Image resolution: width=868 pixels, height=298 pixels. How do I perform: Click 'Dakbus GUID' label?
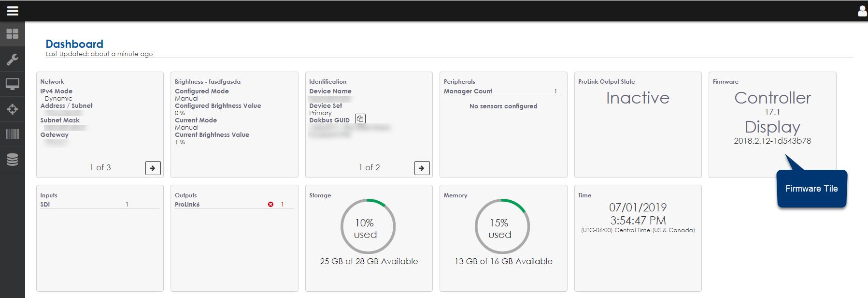pyautogui.click(x=329, y=120)
